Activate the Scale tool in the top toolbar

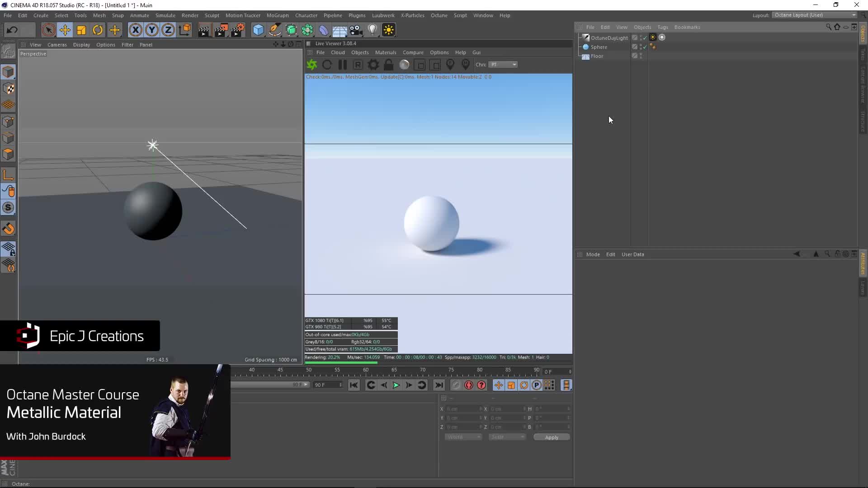[81, 30]
